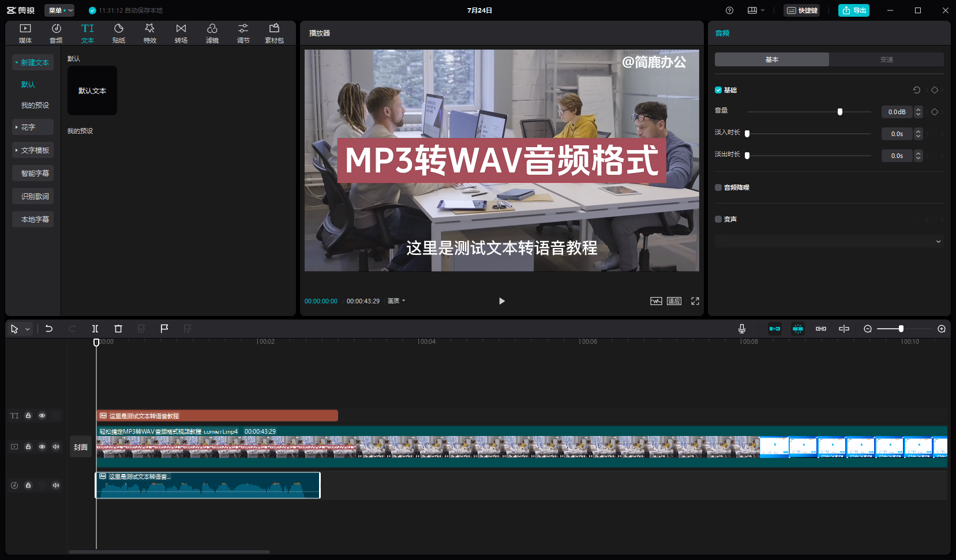Enable the 变声 voice changer checkbox
Screen dimensions: 956x560
tap(718, 219)
